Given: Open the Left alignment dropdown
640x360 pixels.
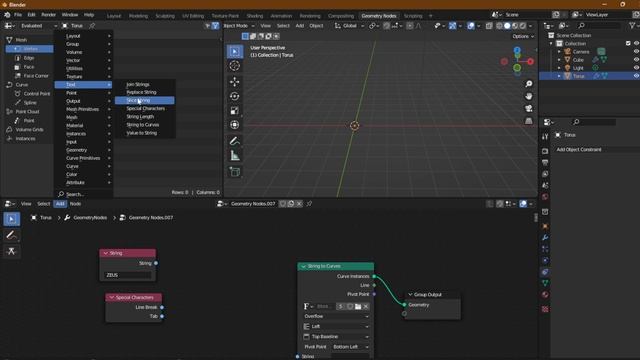Looking at the screenshot, I should [x=336, y=327].
